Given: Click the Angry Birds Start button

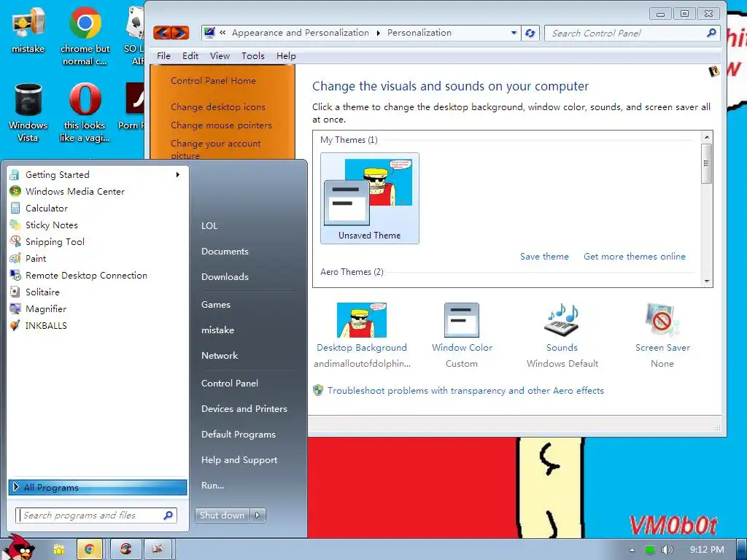Looking at the screenshot, I should point(20,548).
